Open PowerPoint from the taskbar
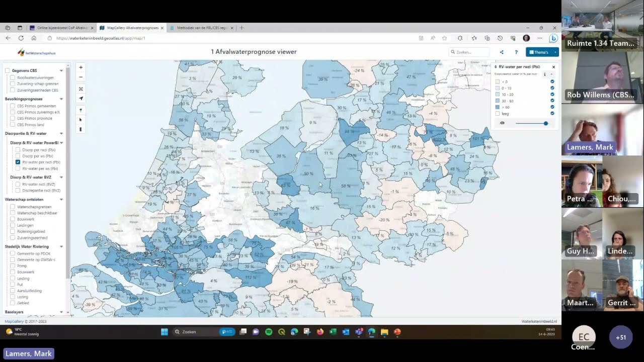Screen dimensions: 644x362 click(397, 332)
